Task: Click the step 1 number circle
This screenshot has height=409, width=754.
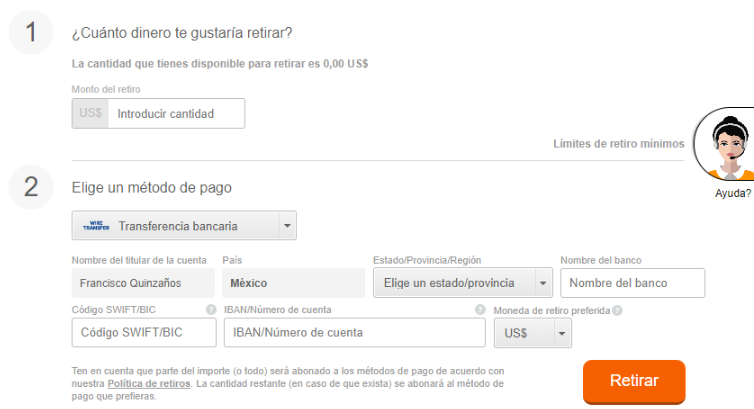Action: pyautogui.click(x=31, y=33)
